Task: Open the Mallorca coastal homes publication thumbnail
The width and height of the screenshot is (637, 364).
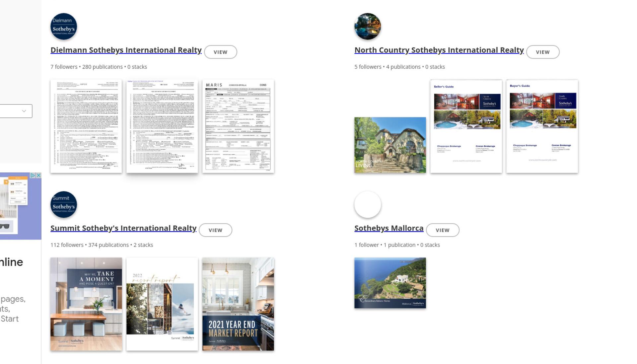Action: [x=390, y=283]
